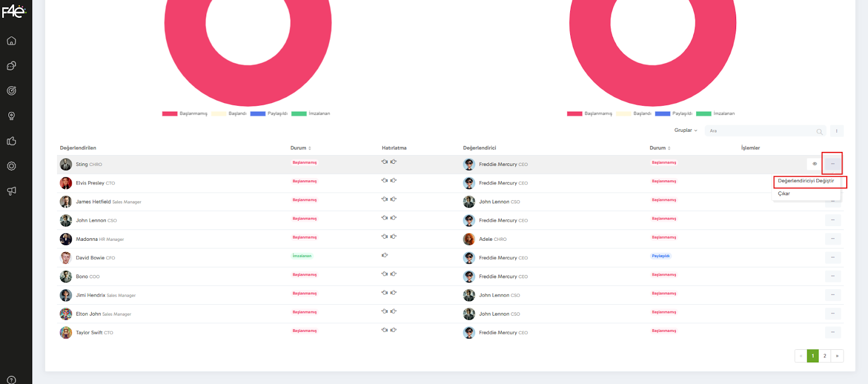Open the lightbulb ideas icon in the sidebar

tap(11, 116)
